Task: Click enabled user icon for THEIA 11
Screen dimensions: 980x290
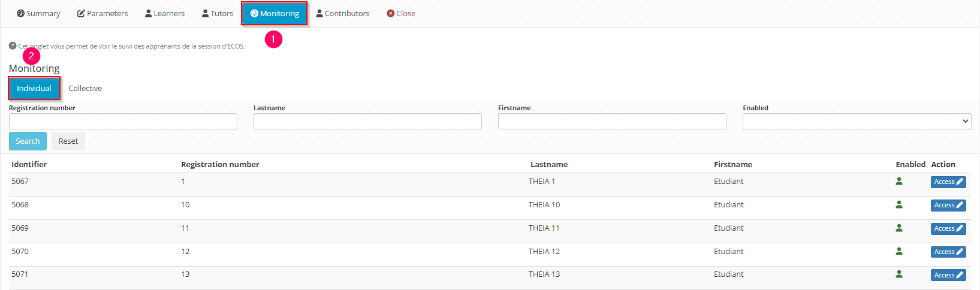Action: pos(899,228)
